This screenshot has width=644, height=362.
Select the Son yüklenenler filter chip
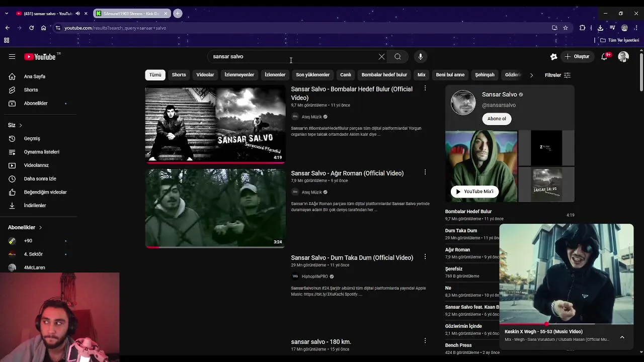pos(312,75)
